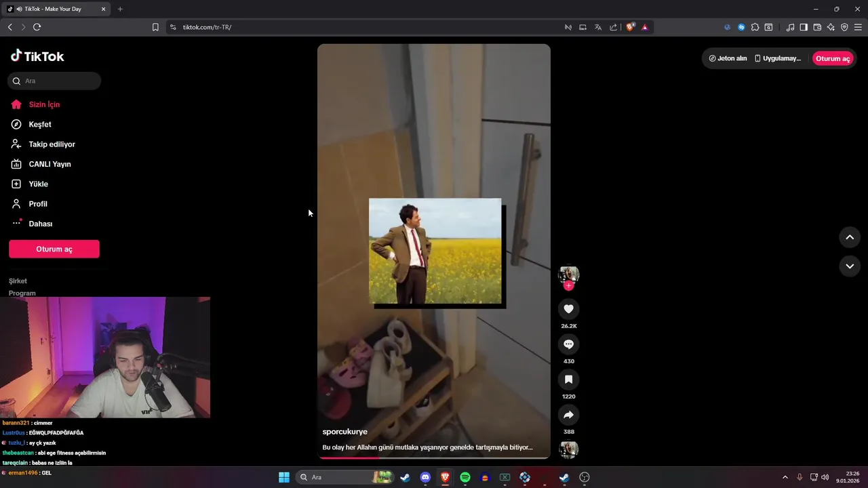
Task: Open Spotify from the taskbar
Action: 465,477
